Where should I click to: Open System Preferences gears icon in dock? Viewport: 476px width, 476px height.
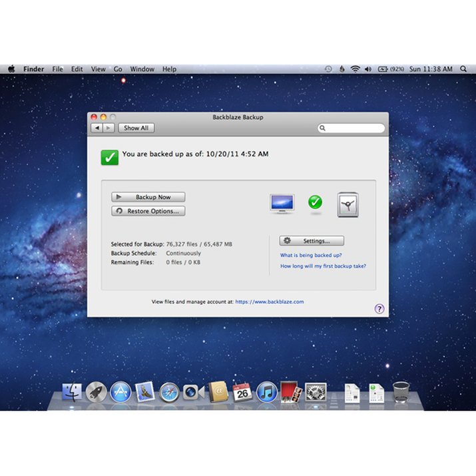tap(316, 392)
